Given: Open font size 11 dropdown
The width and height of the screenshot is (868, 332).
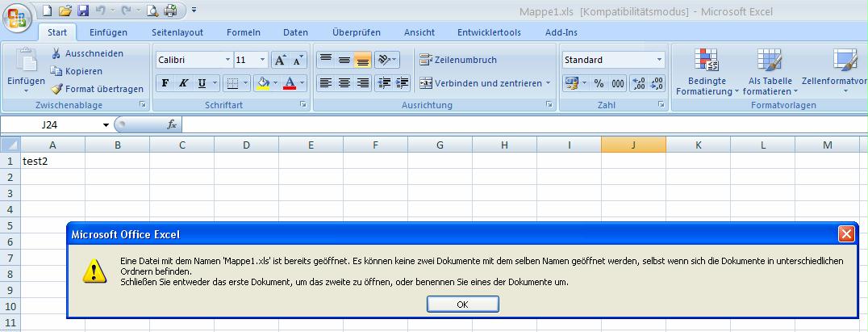Looking at the screenshot, I should [x=262, y=60].
